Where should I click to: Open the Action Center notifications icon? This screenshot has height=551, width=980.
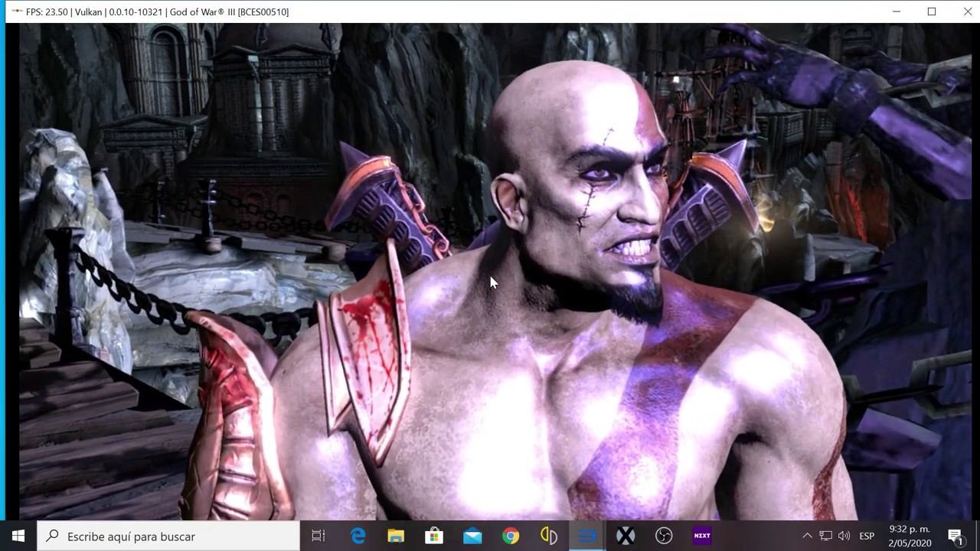[955, 536]
